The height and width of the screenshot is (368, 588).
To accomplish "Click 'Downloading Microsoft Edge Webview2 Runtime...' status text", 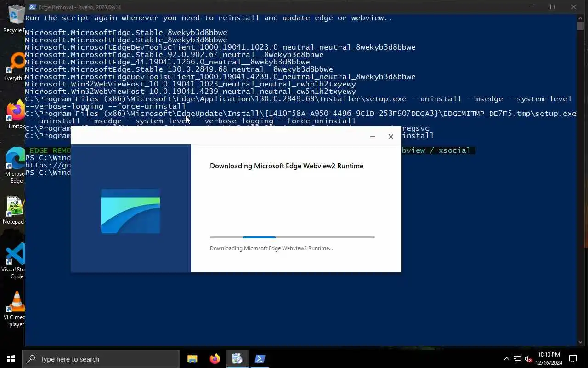I will coord(271,248).
